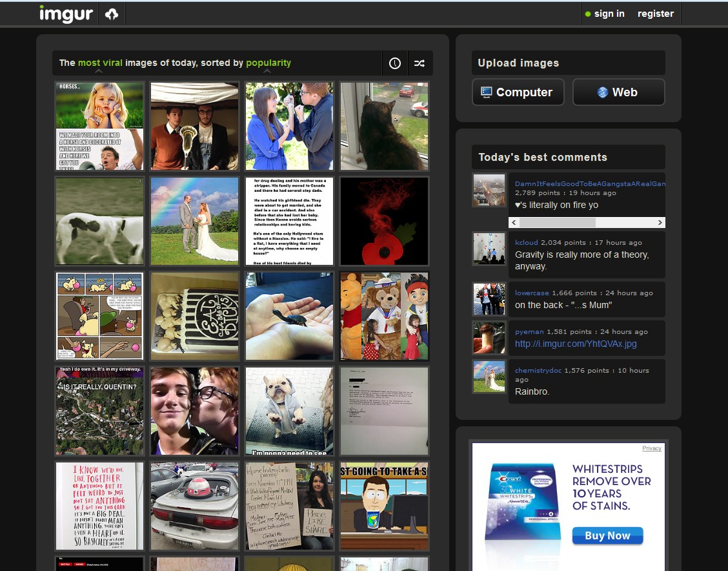
Task: Select the register option in the header
Action: tap(655, 13)
